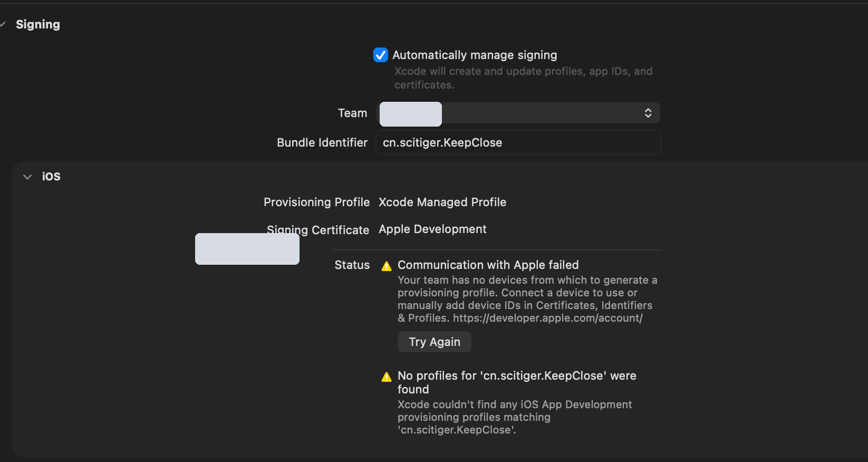Click the Communication with Apple failed warning icon
This screenshot has height=462, width=868.
(x=387, y=266)
